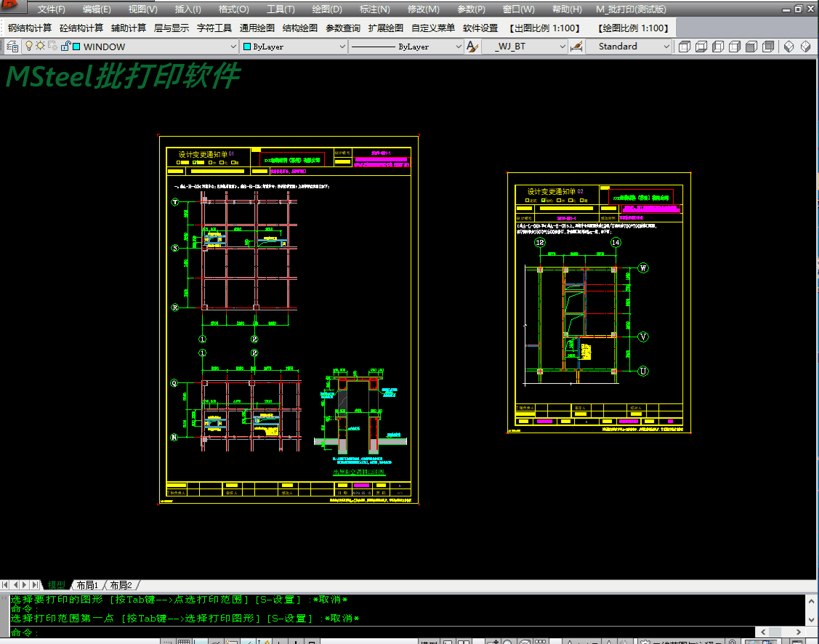Screen dimensions: 819x644
Task: Open the 工具(T) menu
Action: (x=281, y=9)
